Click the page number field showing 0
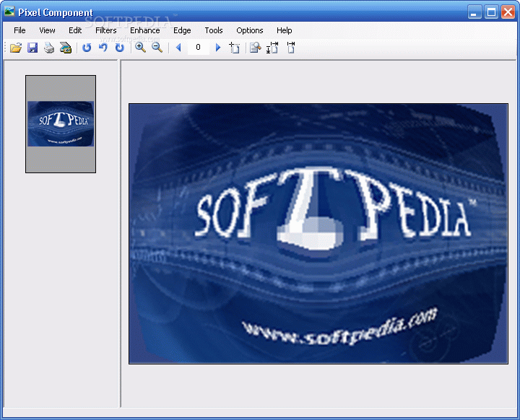The width and height of the screenshot is (520, 420). click(198, 48)
